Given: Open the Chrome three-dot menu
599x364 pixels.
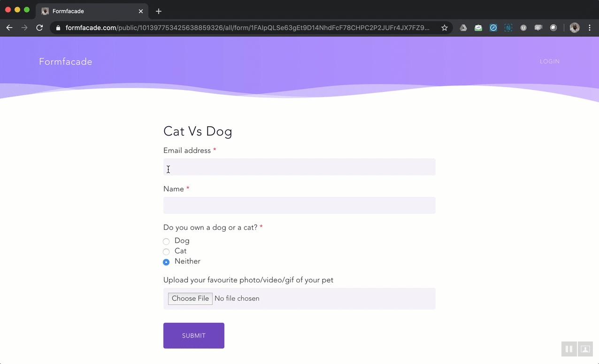Looking at the screenshot, I should point(590,28).
